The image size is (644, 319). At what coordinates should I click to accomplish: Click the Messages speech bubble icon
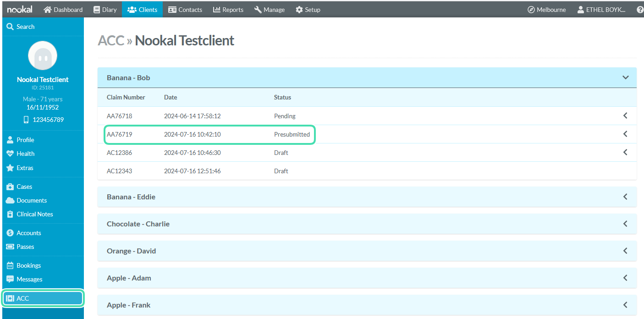pos(10,279)
